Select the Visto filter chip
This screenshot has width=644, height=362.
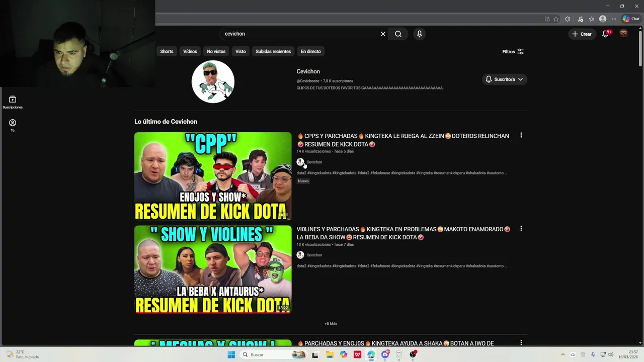tap(240, 51)
